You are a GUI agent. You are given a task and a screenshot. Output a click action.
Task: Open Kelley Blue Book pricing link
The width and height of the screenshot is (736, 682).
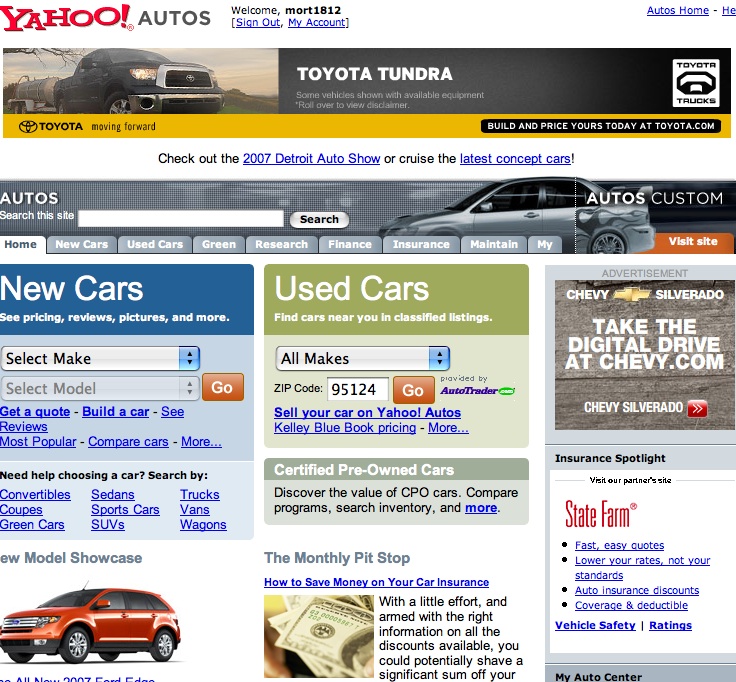[345, 428]
